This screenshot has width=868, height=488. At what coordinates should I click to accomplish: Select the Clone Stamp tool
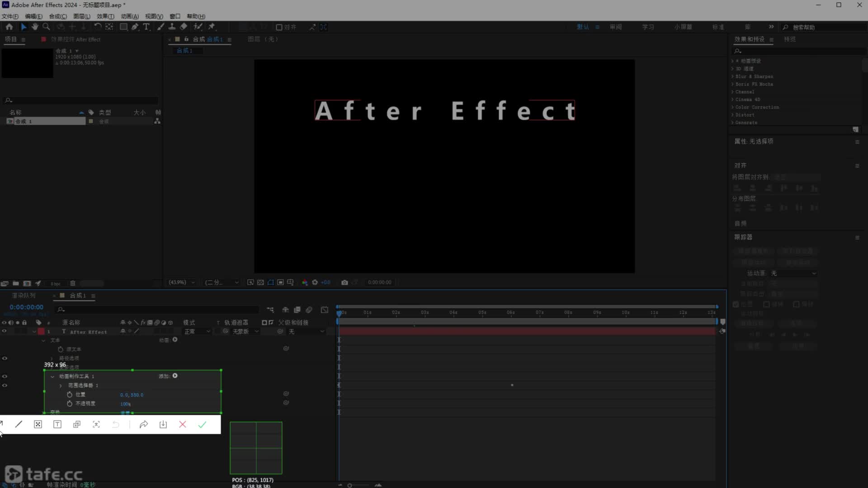pyautogui.click(x=172, y=27)
